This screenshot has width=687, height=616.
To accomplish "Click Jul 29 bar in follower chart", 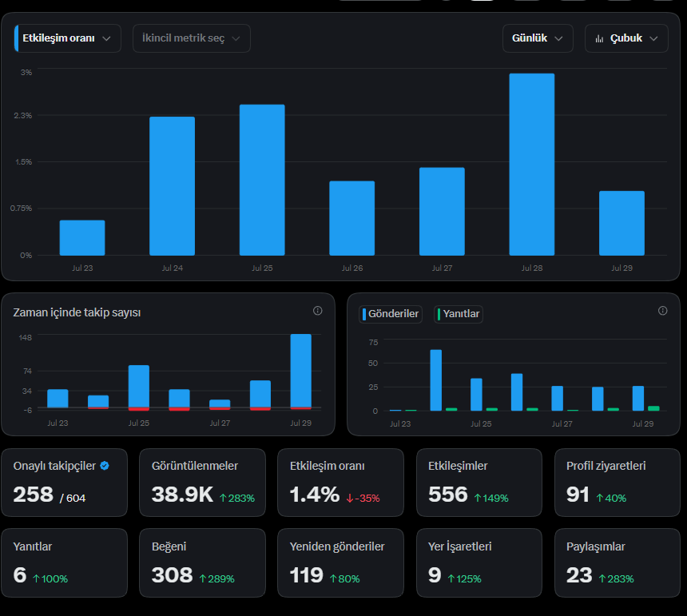I will tap(300, 371).
